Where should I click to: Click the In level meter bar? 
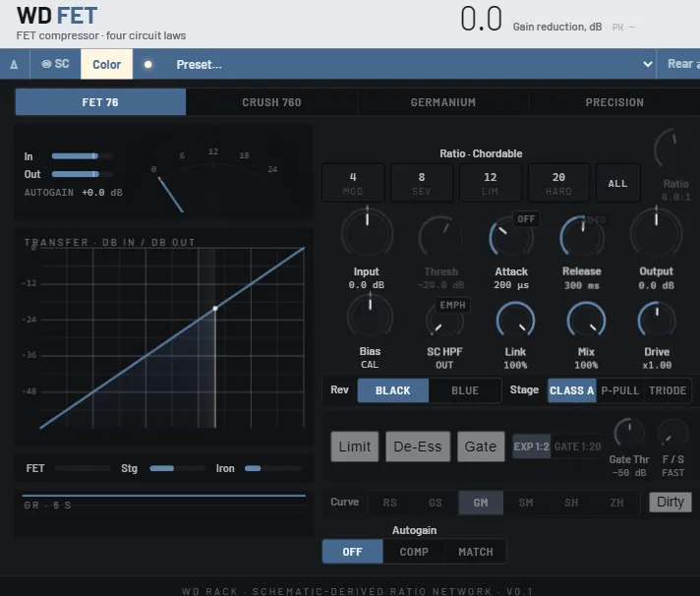pyautogui.click(x=82, y=156)
